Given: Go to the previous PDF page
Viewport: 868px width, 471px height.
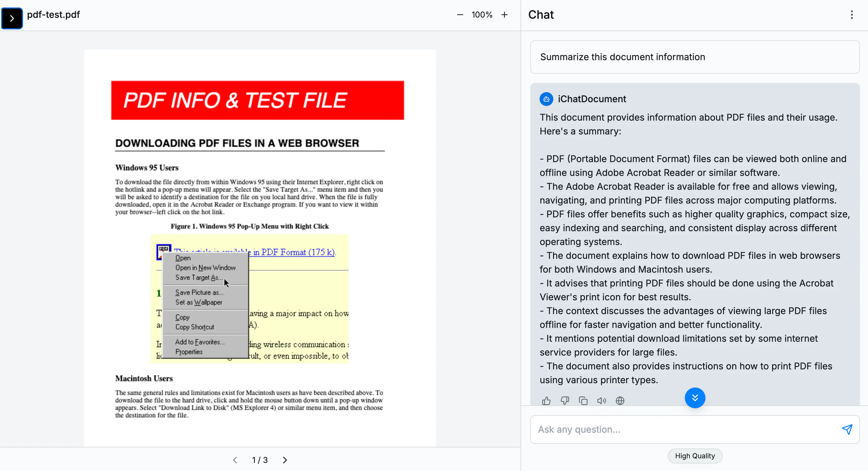Looking at the screenshot, I should click(235, 460).
